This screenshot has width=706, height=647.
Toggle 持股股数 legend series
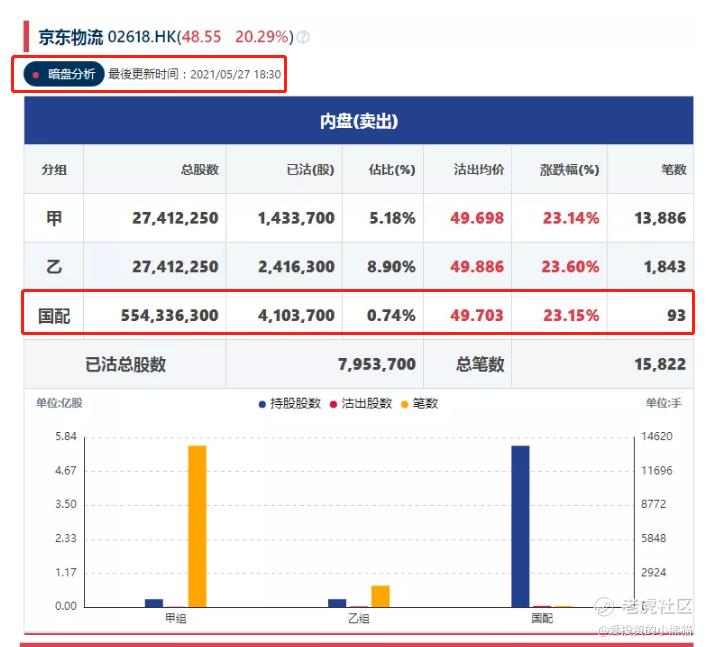pos(290,403)
